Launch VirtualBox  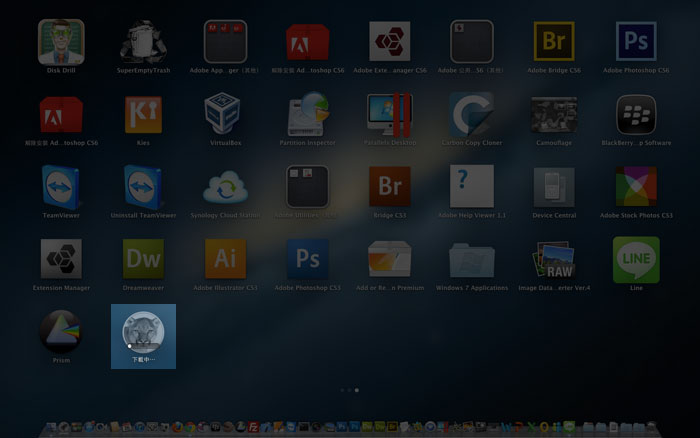[x=222, y=113]
